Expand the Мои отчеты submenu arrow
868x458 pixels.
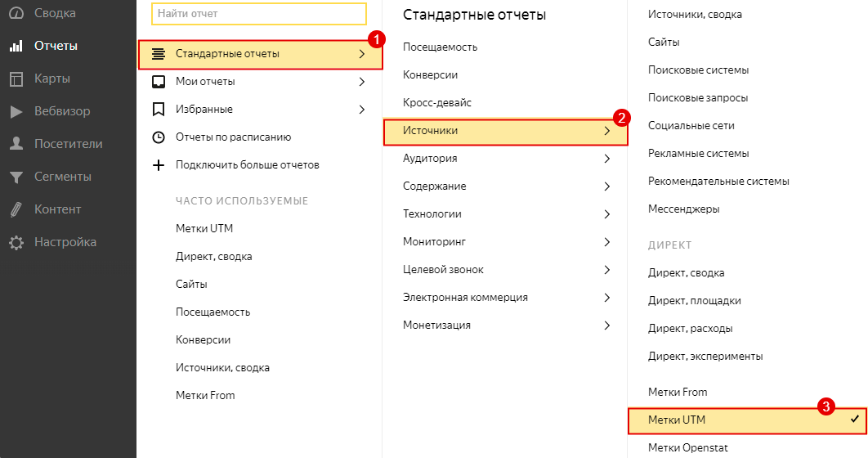(361, 82)
